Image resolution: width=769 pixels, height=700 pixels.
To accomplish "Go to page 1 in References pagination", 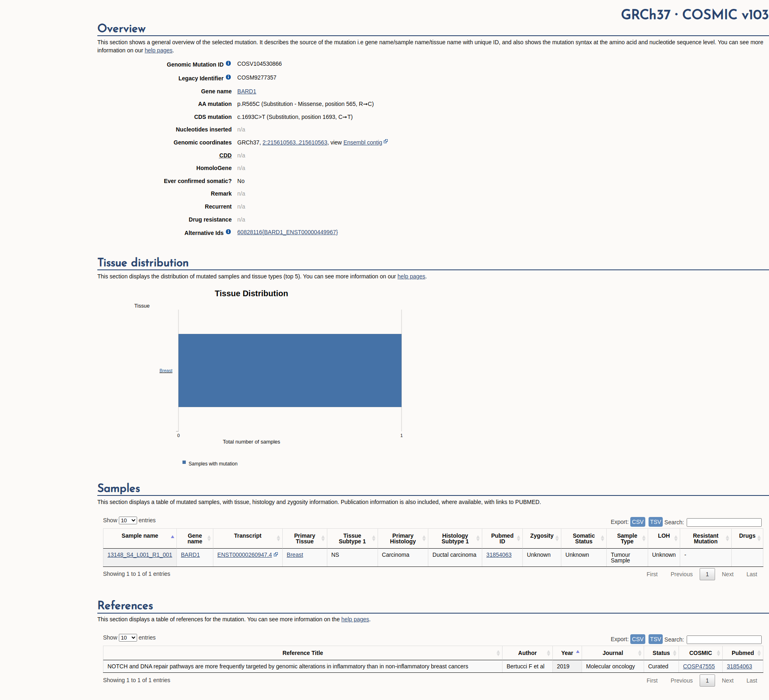I will tap(707, 681).
